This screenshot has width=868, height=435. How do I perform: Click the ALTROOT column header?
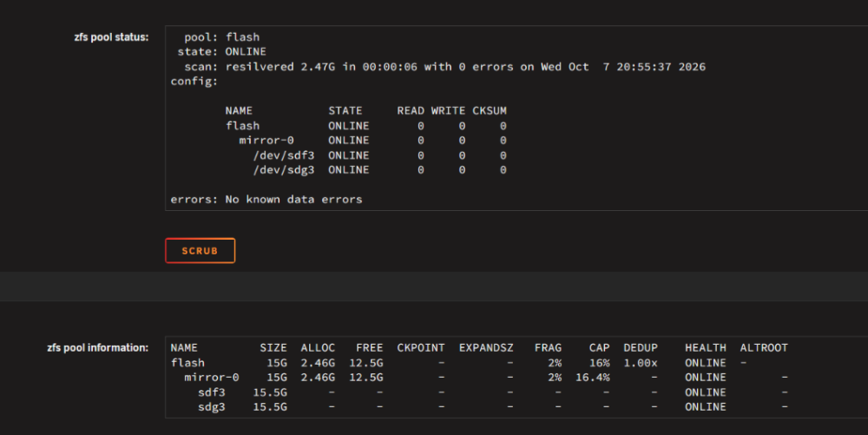764,347
